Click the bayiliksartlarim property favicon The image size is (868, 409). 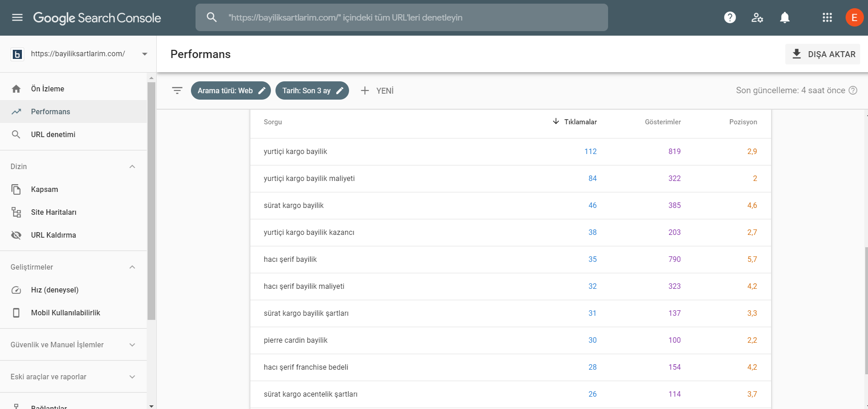pos(17,54)
